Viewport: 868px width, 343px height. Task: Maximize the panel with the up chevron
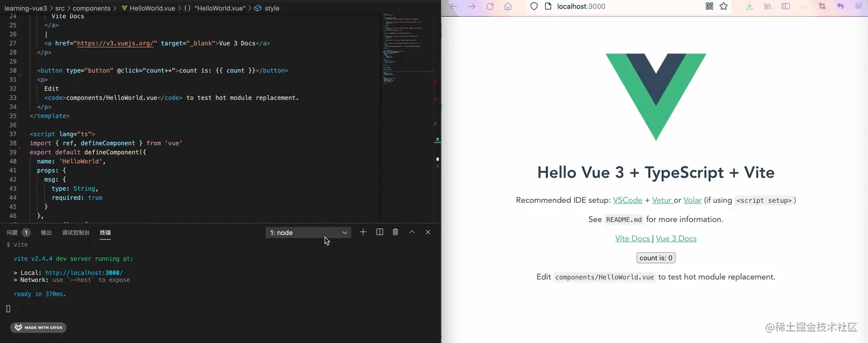coord(412,232)
